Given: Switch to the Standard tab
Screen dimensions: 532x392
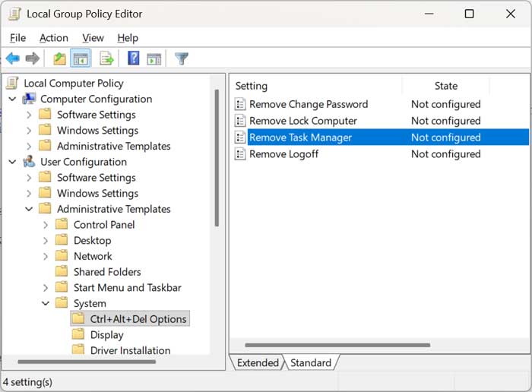Looking at the screenshot, I should coord(310,363).
